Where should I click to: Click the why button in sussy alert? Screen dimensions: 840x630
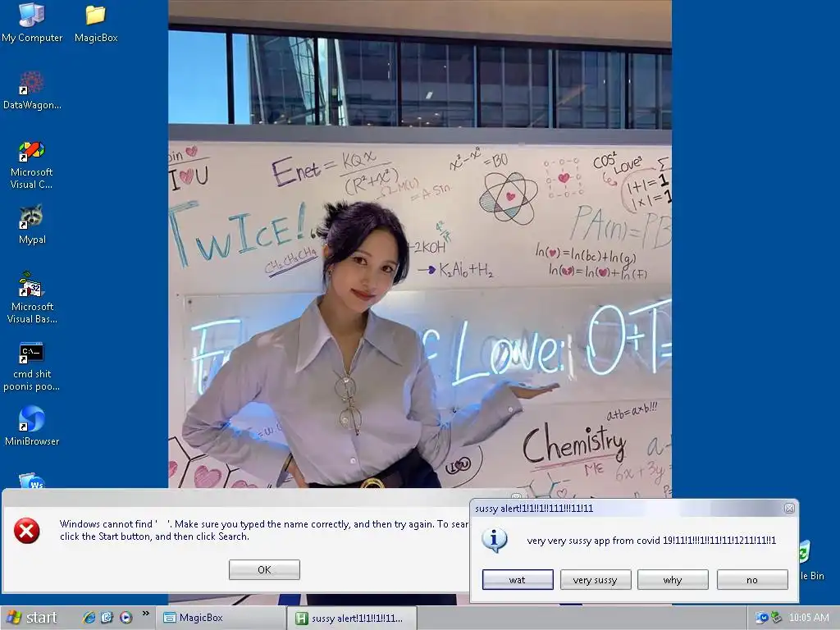tap(673, 580)
